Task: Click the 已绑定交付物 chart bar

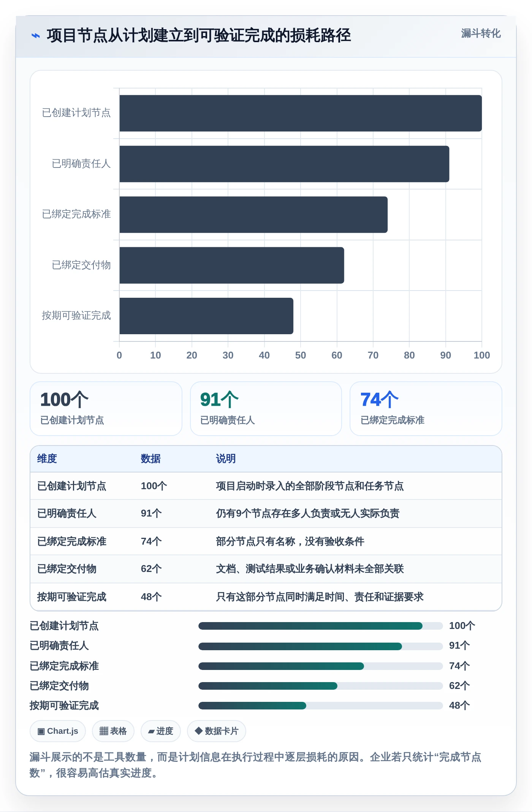Action: click(x=232, y=265)
